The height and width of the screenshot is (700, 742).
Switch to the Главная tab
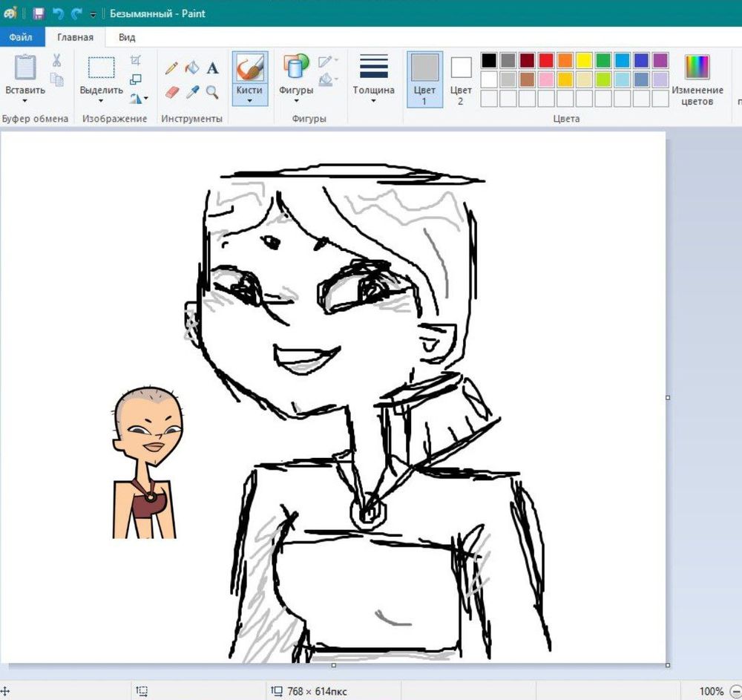pos(75,37)
